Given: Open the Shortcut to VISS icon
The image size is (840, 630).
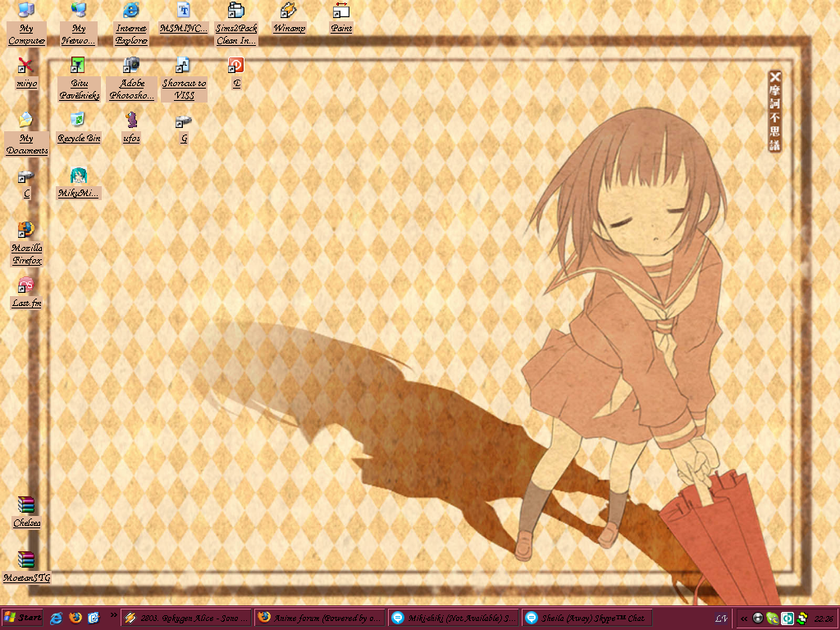Looking at the screenshot, I should click(184, 79).
